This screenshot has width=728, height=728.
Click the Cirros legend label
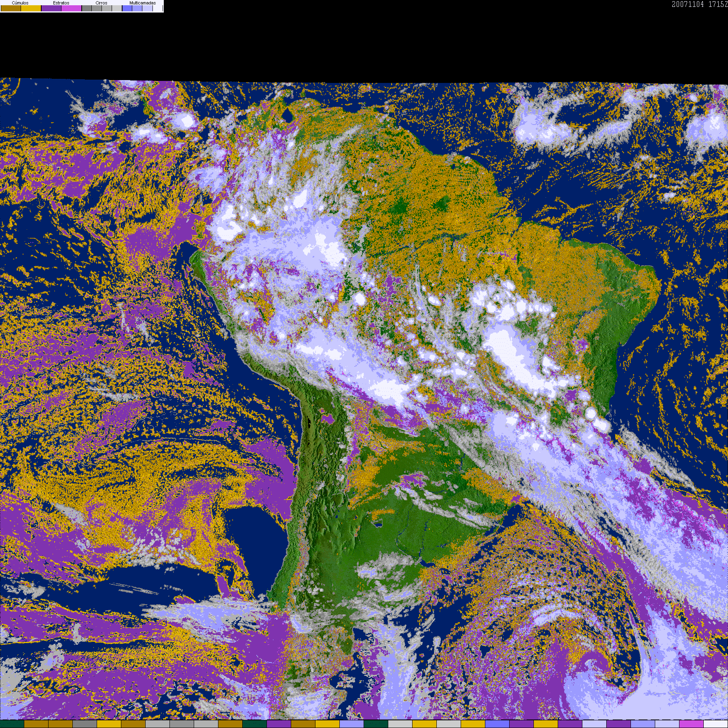101,3
